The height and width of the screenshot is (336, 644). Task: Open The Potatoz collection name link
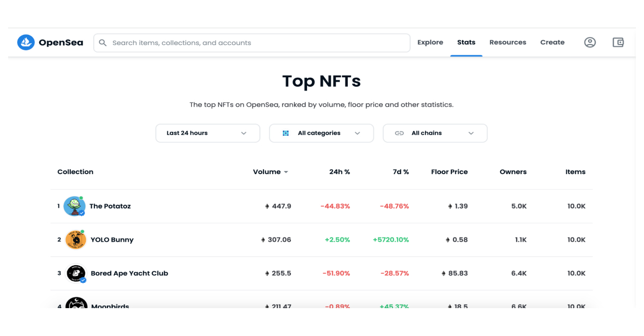coord(110,206)
